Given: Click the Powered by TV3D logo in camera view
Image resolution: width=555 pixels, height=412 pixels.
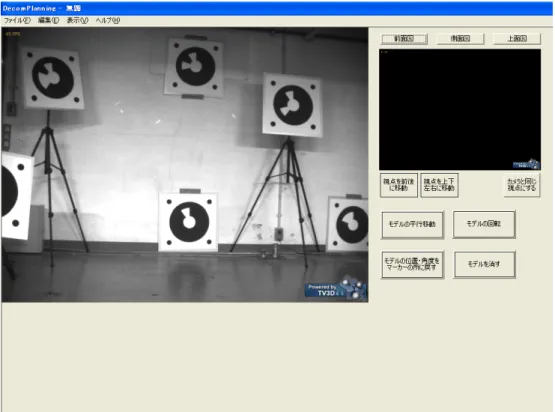Looking at the screenshot, I should pyautogui.click(x=336, y=289).
